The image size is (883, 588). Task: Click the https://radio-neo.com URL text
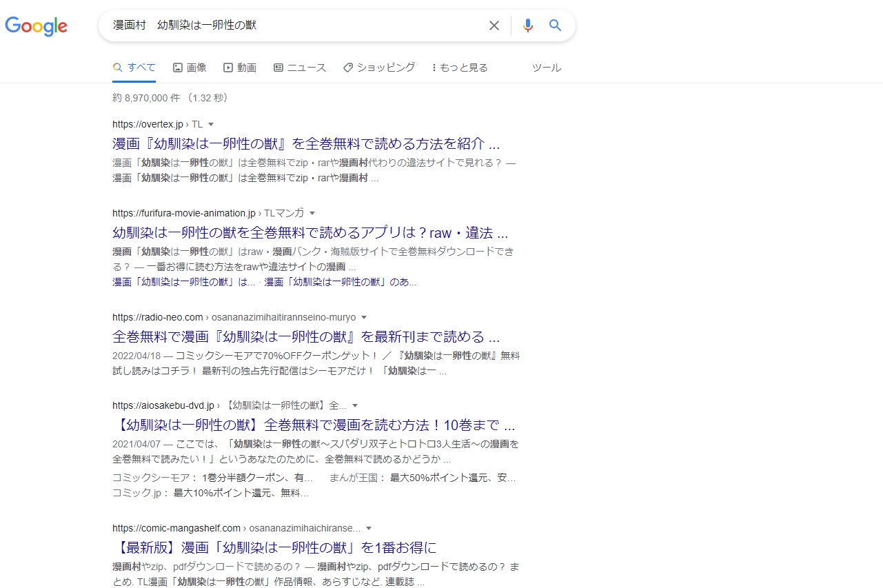158,317
